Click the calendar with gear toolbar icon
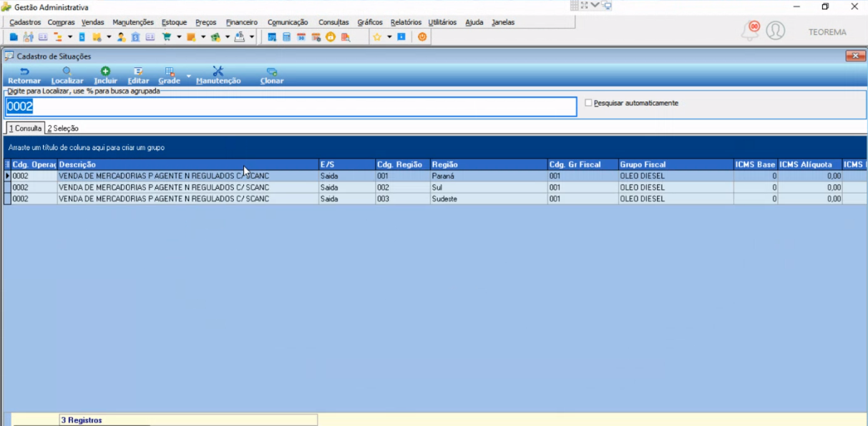 316,36
